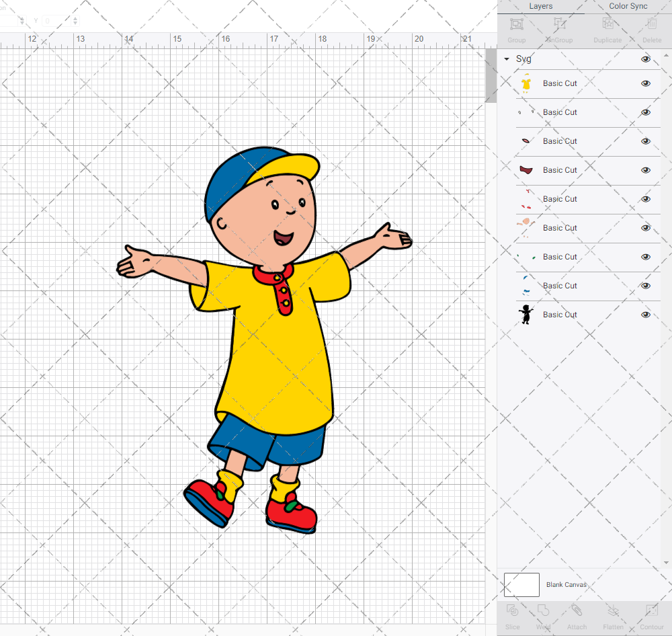Select the red shoe pieces layer thumbnail
The image size is (672, 636).
click(x=526, y=199)
